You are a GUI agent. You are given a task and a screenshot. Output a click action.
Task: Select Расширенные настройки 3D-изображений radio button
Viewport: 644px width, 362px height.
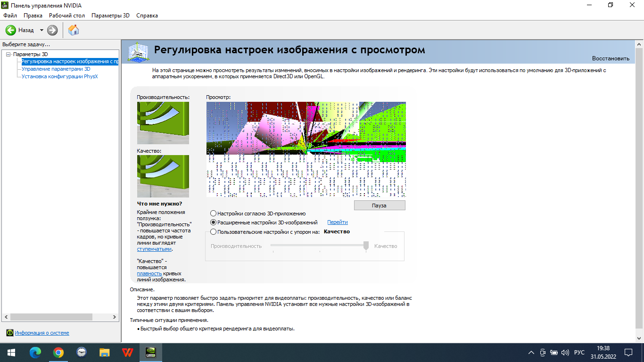pos(214,222)
